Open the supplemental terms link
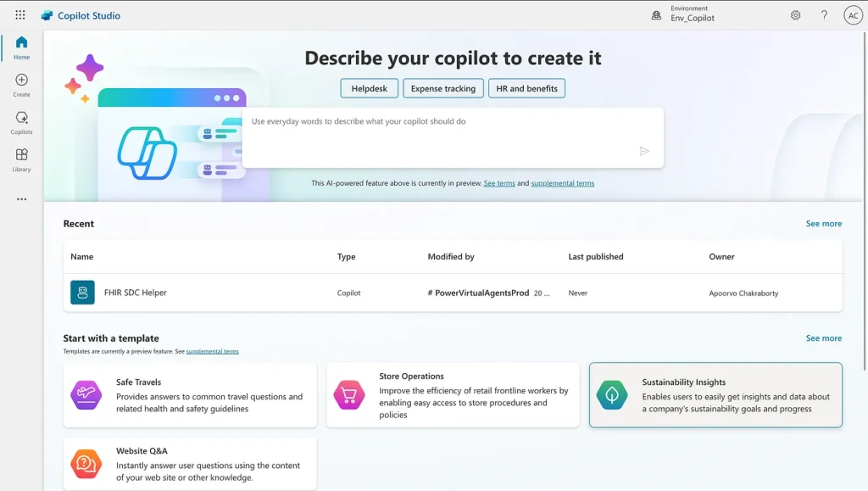Viewport: 868px width, 491px height. (x=561, y=182)
